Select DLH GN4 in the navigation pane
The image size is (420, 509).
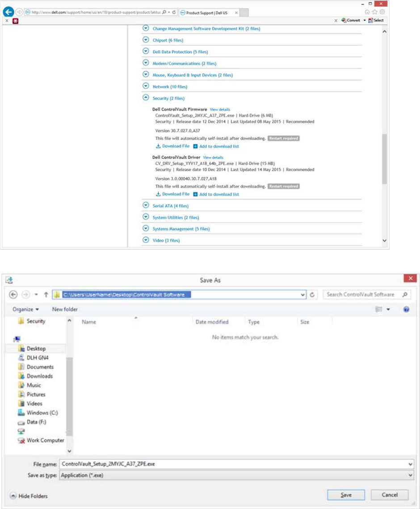pos(34,357)
